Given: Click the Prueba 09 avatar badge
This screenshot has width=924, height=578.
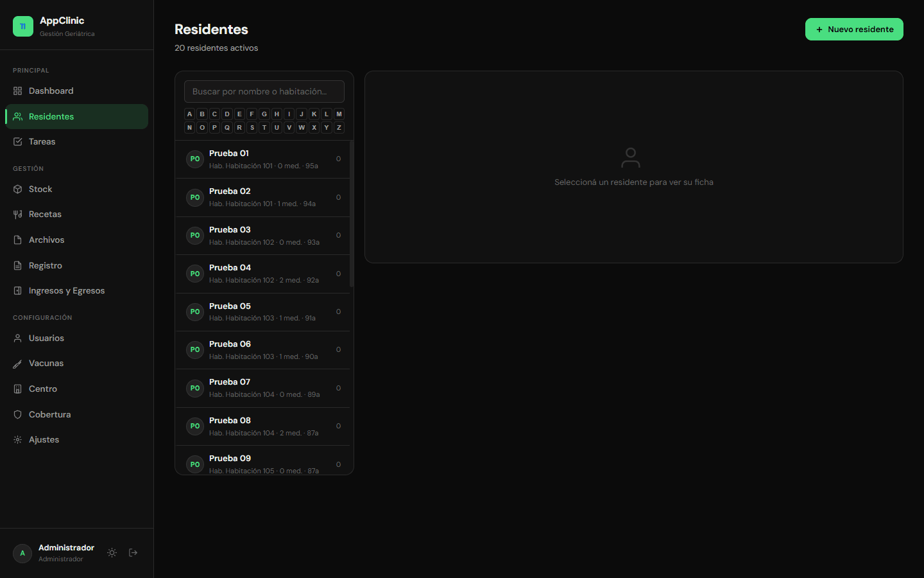Looking at the screenshot, I should (x=195, y=464).
